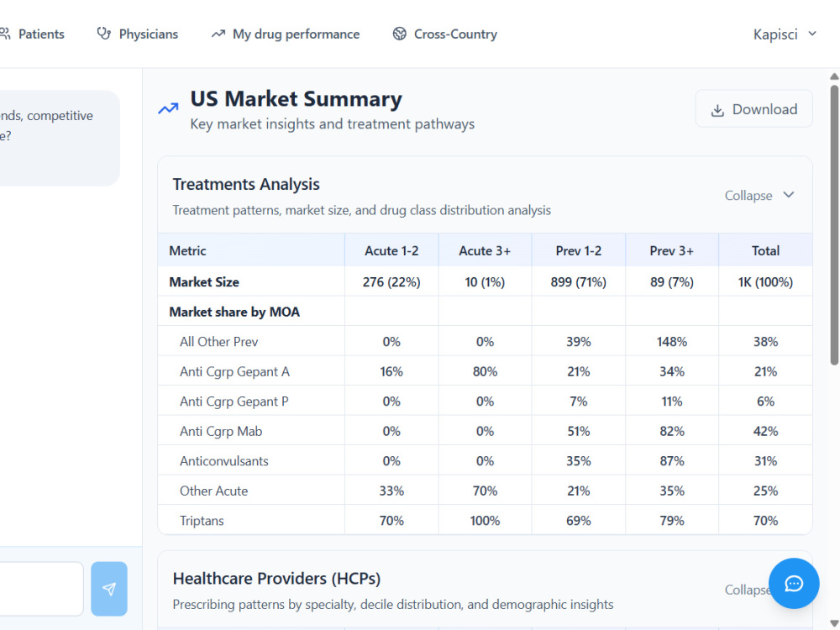Click the Prev 3+ column header
840x630 pixels.
[672, 250]
